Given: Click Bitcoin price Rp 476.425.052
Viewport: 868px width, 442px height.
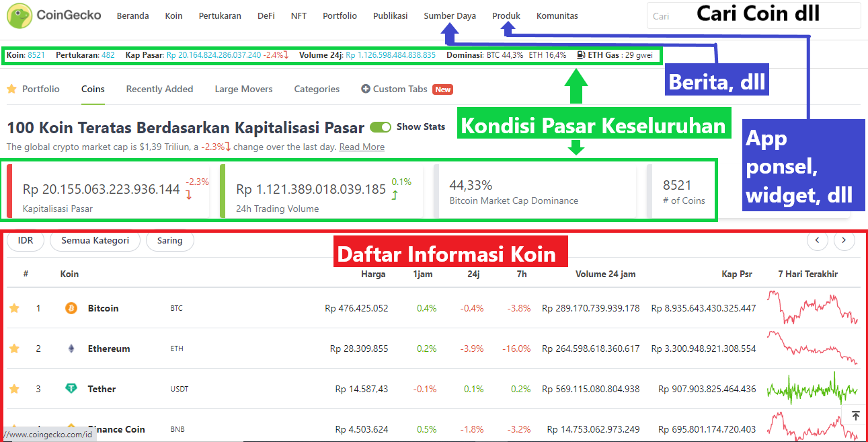Looking at the screenshot, I should (x=356, y=308).
